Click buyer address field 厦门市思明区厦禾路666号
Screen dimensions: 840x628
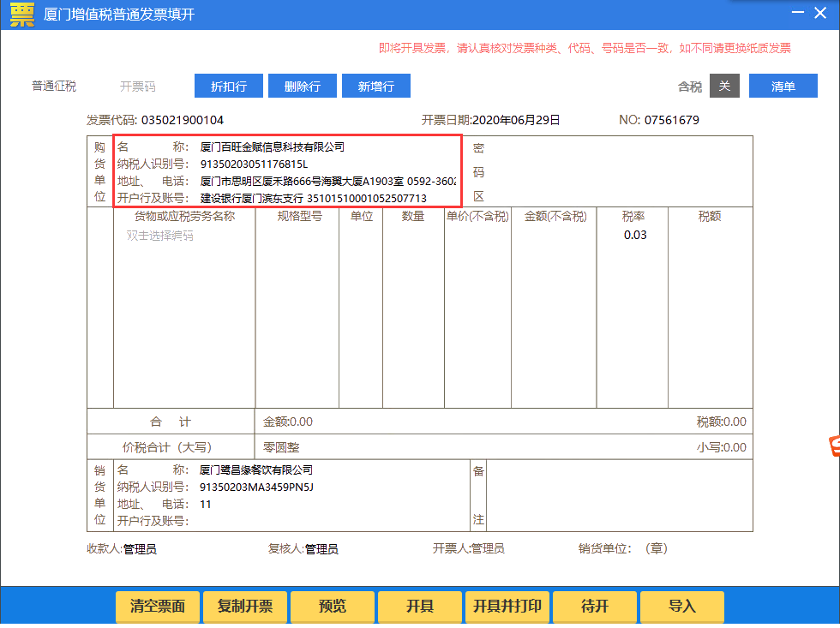pos(327,181)
